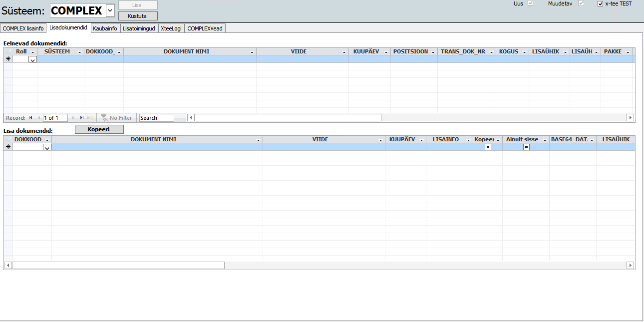Open SÜSTEEM column header filter arrow
The height and width of the screenshot is (322, 644).
(x=80, y=52)
